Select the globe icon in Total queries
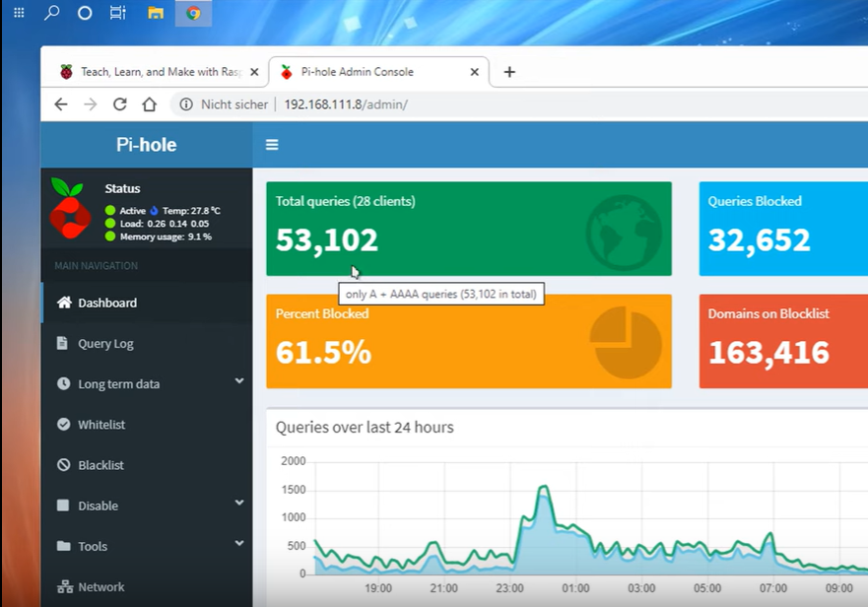Viewport: 868px width, 607px height. pyautogui.click(x=624, y=232)
